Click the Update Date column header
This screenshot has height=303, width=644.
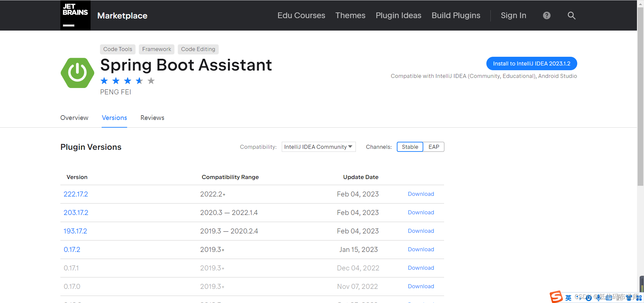tap(361, 177)
